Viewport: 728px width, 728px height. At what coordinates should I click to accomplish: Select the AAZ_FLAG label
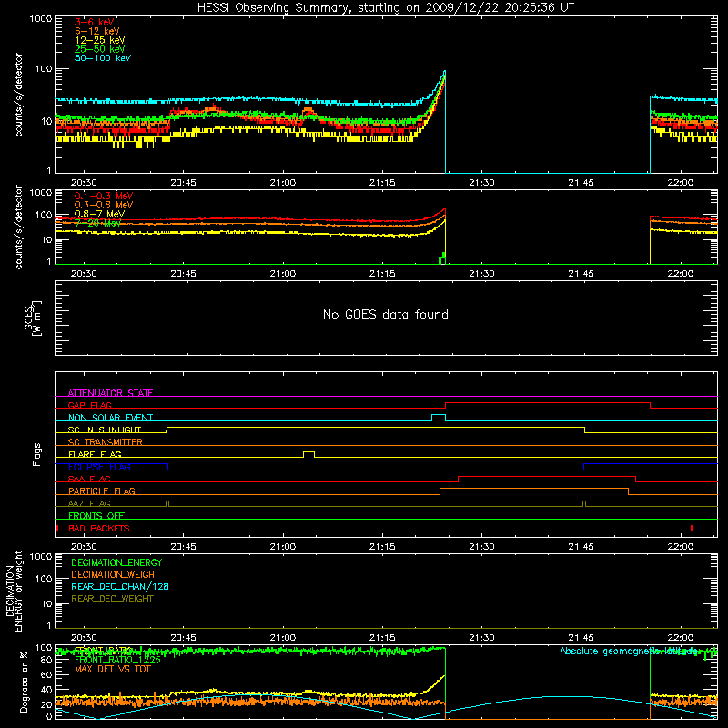tap(89, 503)
